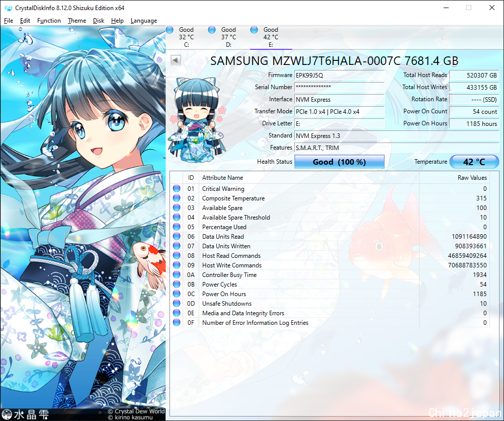The height and width of the screenshot is (421, 504).
Task: Click the Total Host Writes value 433155 GB
Action: pos(474,87)
